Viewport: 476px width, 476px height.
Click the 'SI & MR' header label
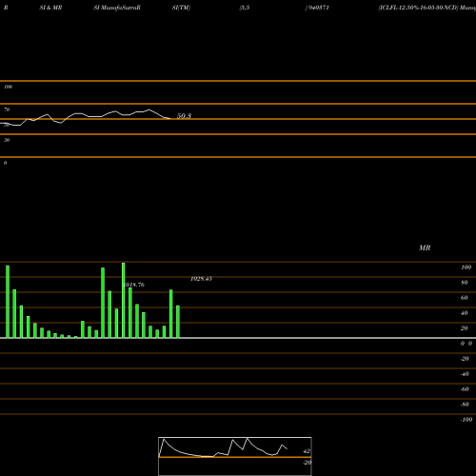[x=50, y=8]
